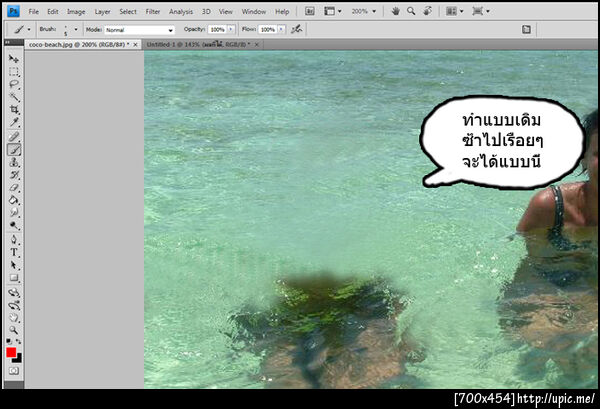Toggle Quick Mask mode
600x409 pixels.
pyautogui.click(x=14, y=371)
